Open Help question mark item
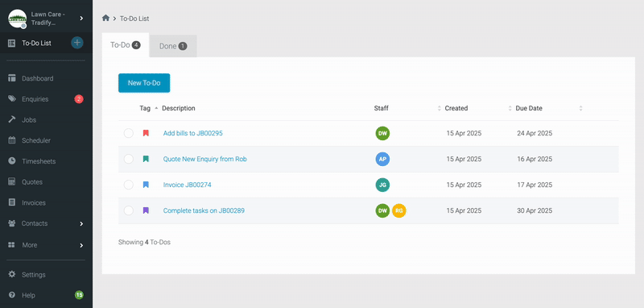 (x=28, y=295)
